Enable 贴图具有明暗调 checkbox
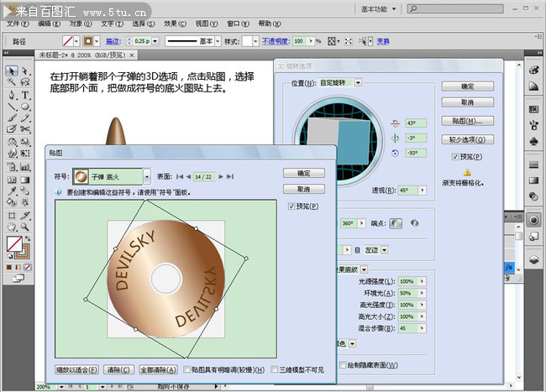Screen dimensions: 546x392 (x=186, y=369)
